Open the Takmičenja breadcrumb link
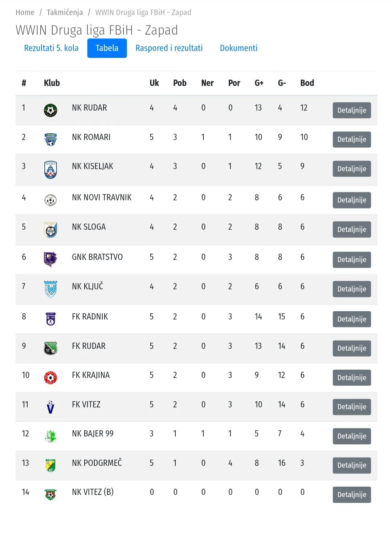The width and height of the screenshot is (392, 540). [x=65, y=12]
